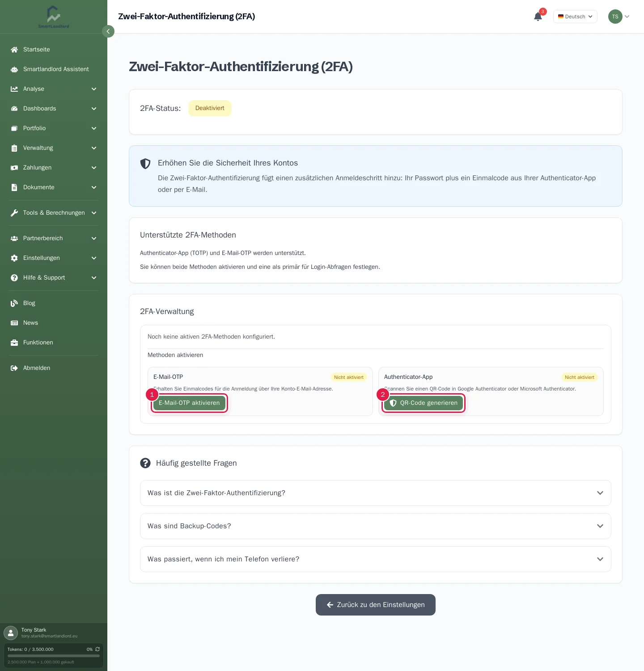
Task: Expand 'Was passiert, wenn ich mein Telefon verliere?'
Action: pyautogui.click(x=376, y=559)
